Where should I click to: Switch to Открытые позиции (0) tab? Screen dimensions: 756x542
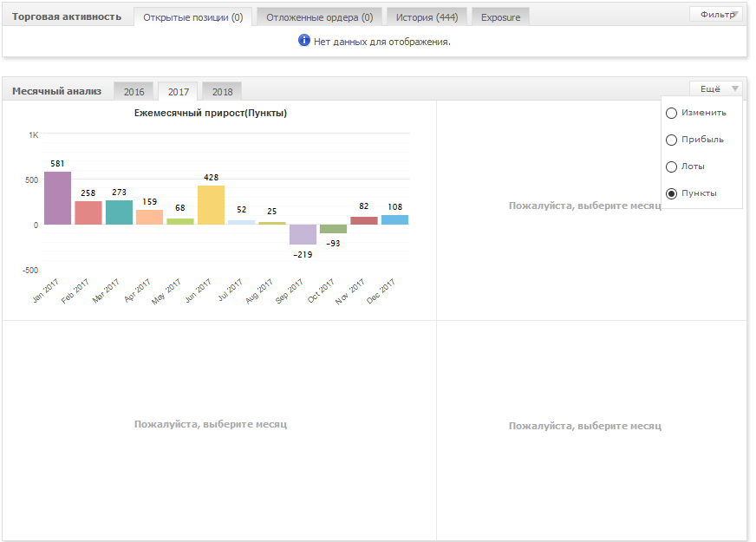pos(192,17)
